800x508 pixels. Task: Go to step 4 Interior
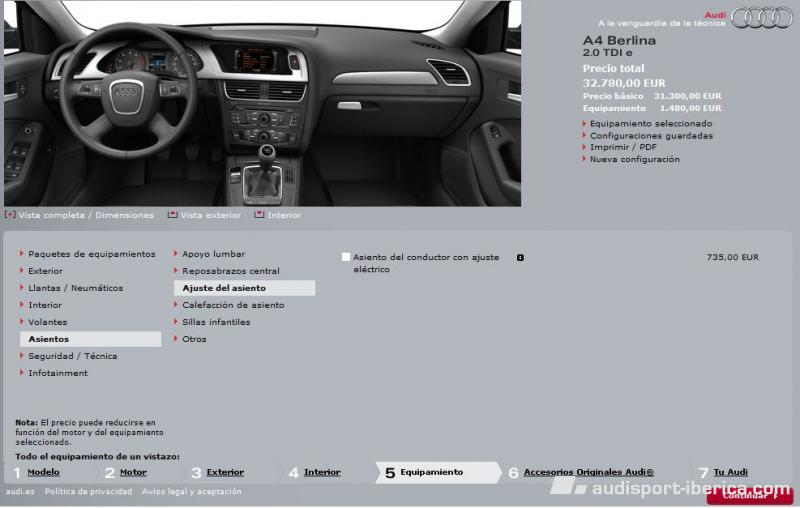click(322, 472)
